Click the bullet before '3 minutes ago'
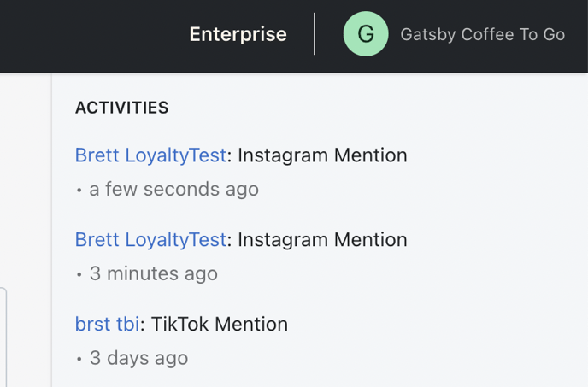 click(x=79, y=274)
